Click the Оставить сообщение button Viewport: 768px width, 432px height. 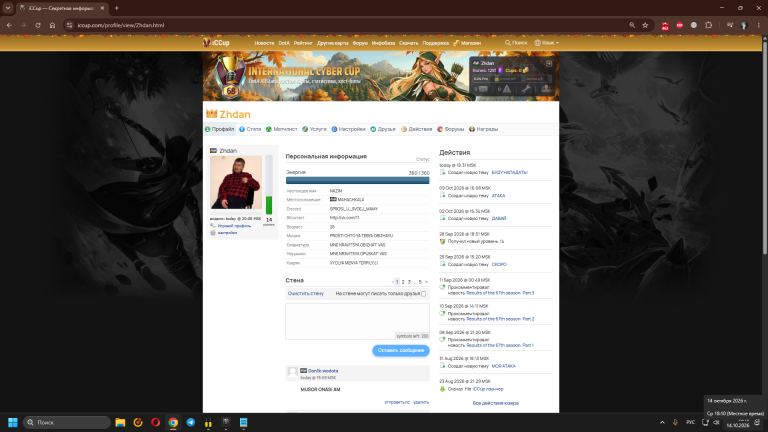[401, 350]
